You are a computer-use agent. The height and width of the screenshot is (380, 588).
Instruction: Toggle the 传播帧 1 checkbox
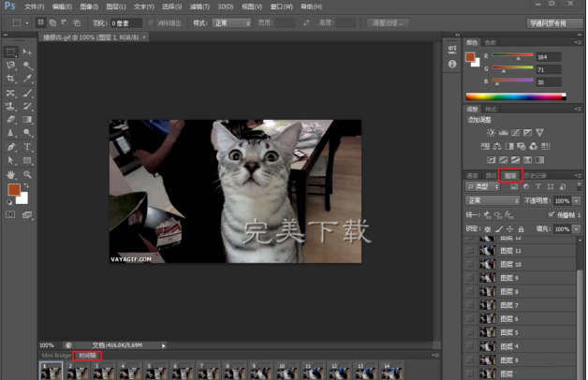pyautogui.click(x=550, y=214)
